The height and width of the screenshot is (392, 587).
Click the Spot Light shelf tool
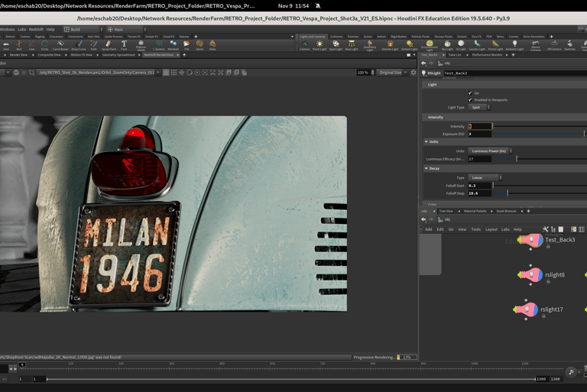pos(335,45)
